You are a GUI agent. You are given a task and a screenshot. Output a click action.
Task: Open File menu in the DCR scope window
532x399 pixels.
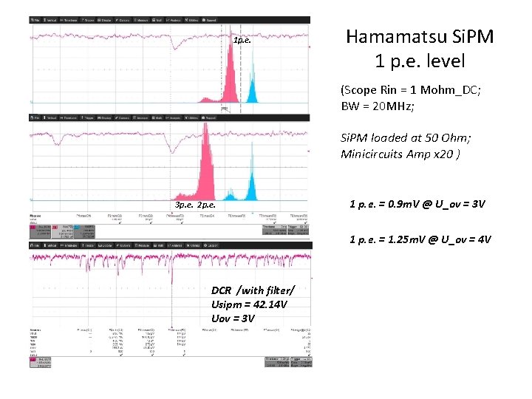[35, 245]
